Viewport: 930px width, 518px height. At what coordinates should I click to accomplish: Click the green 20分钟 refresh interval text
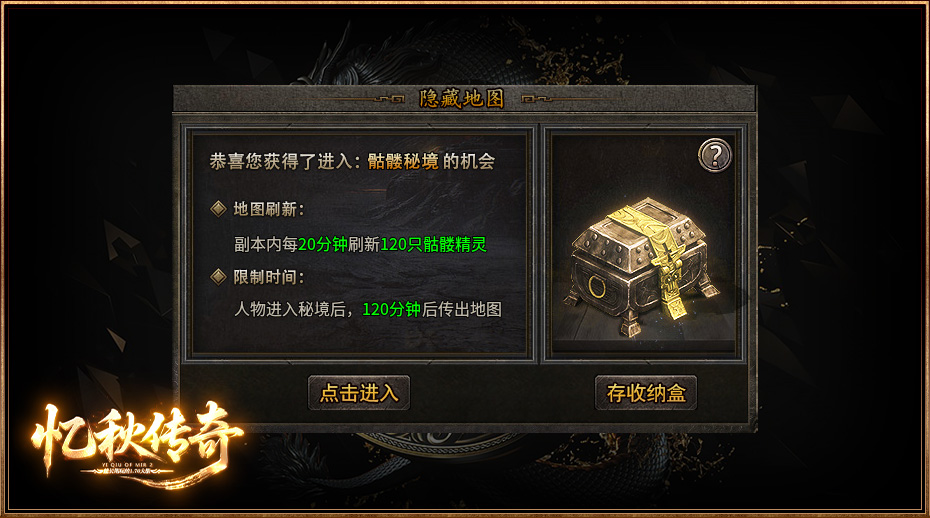pos(323,244)
